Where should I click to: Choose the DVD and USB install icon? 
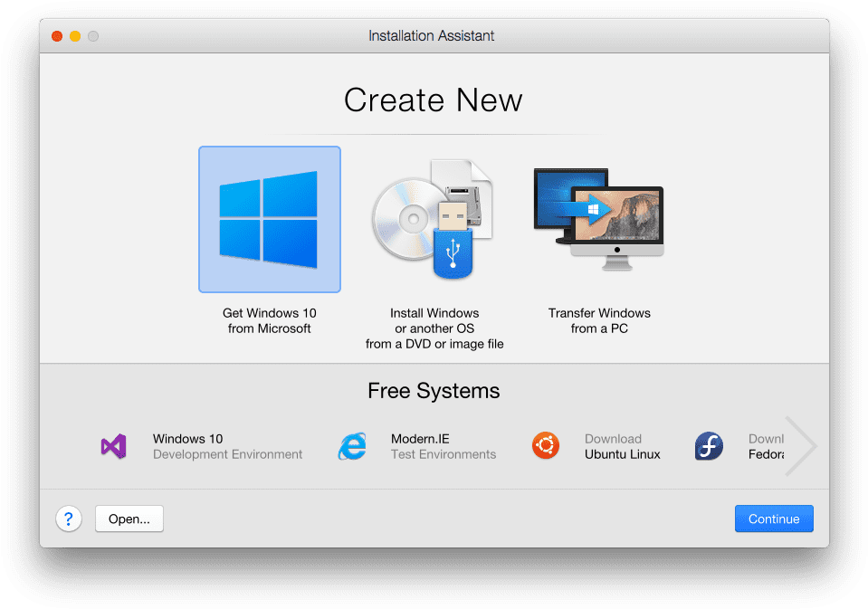coord(433,219)
